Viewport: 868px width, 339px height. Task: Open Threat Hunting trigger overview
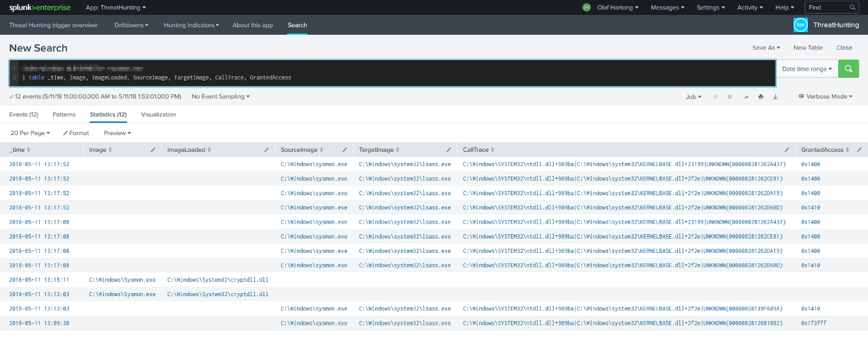[53, 25]
